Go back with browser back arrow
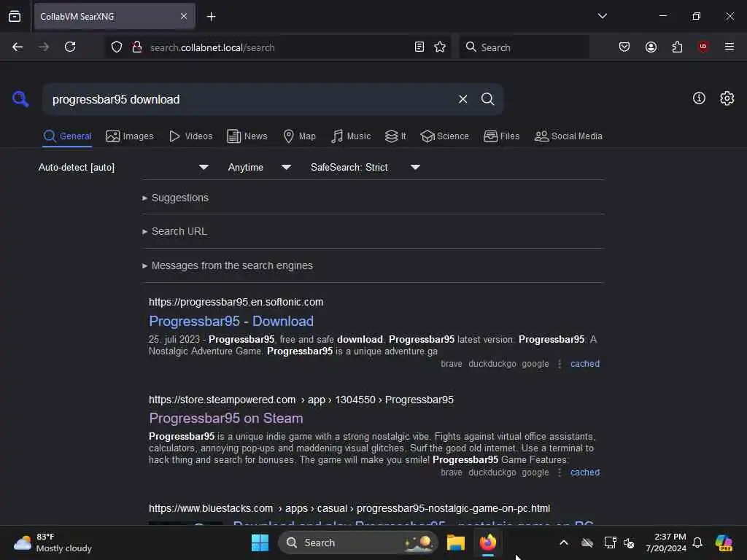The height and width of the screenshot is (560, 747). [18, 47]
